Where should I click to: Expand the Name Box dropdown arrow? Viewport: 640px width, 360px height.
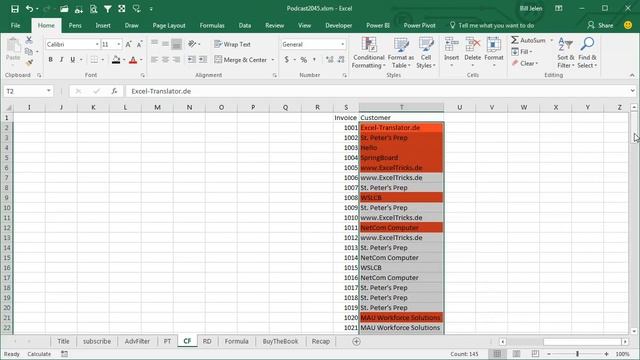(49, 91)
